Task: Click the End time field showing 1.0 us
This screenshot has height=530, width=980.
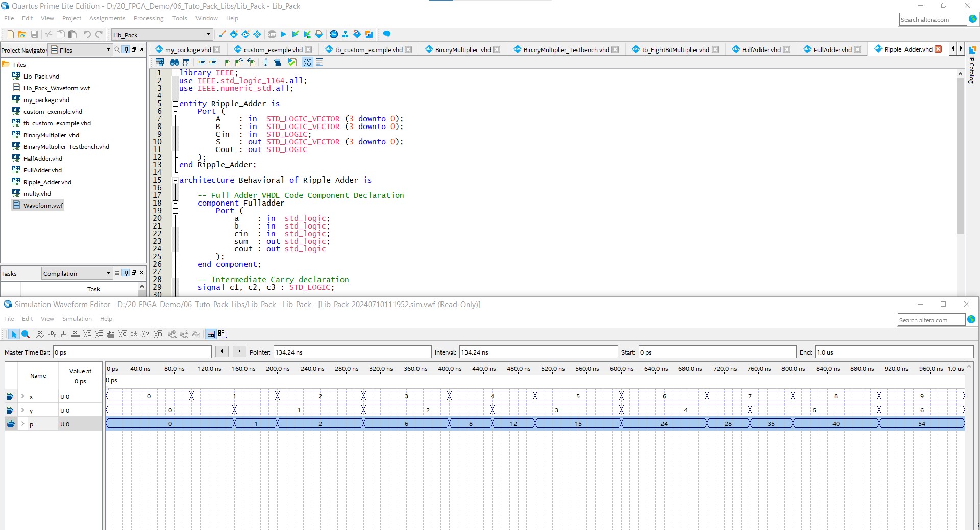Action: point(894,352)
